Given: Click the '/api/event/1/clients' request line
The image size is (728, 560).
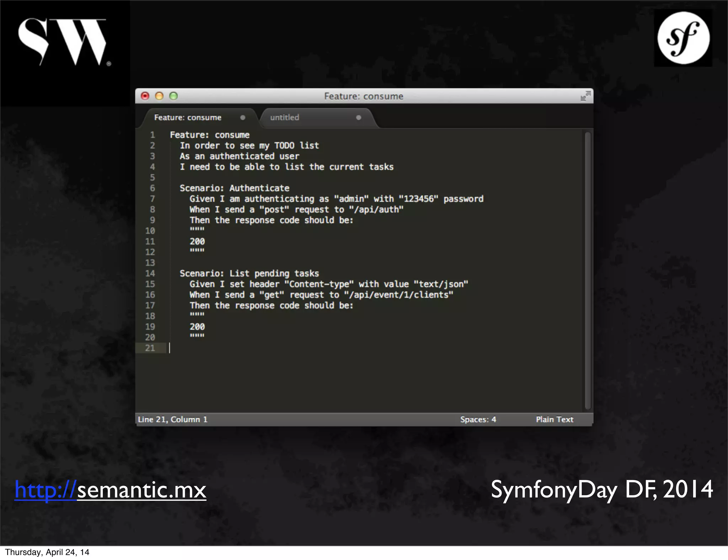Looking at the screenshot, I should [x=321, y=295].
